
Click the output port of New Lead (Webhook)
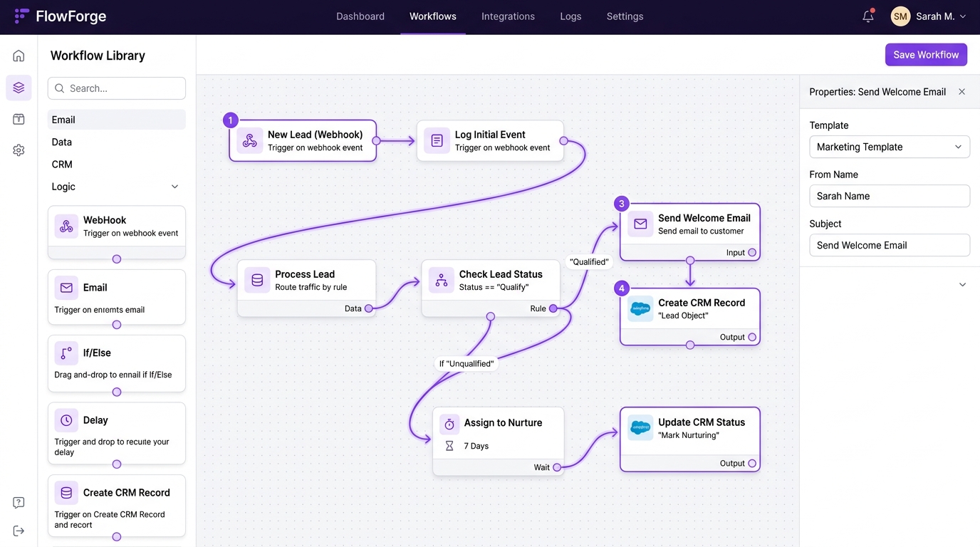tap(376, 140)
